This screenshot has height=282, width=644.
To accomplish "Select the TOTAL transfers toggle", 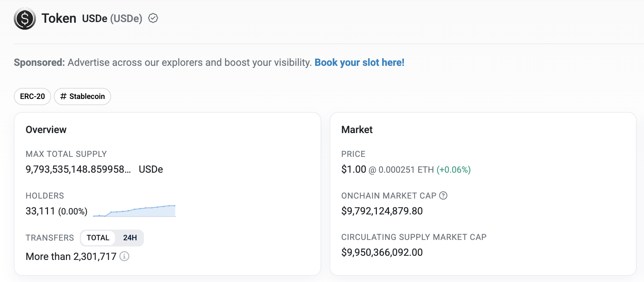I will tap(98, 238).
